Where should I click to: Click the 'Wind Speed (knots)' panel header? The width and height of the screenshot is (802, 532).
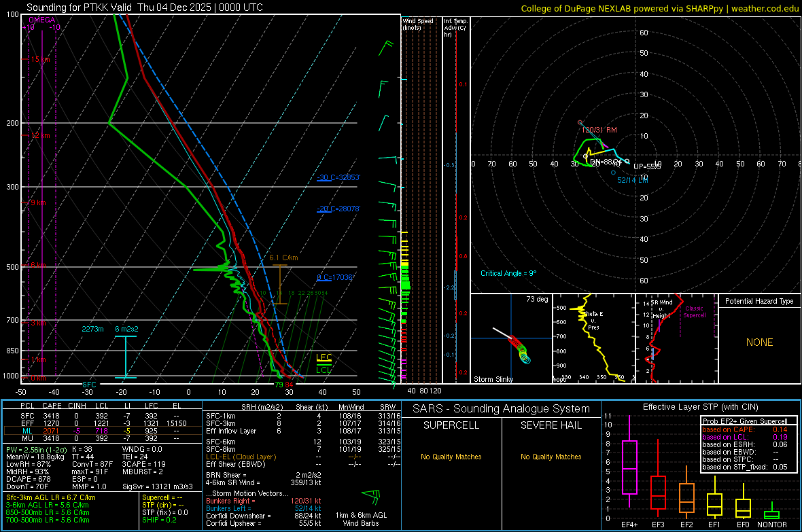[x=418, y=24]
